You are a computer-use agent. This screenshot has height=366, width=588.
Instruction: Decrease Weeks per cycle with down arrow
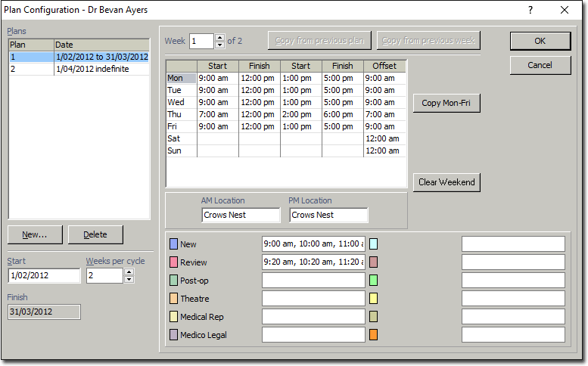[x=129, y=279]
